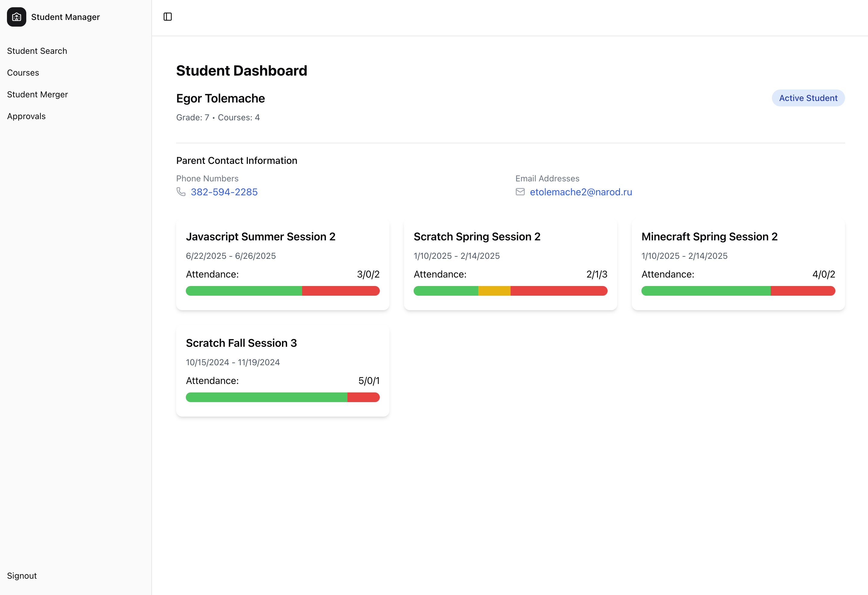This screenshot has height=595, width=868.
Task: Go to Courses in sidebar
Action: pos(23,73)
